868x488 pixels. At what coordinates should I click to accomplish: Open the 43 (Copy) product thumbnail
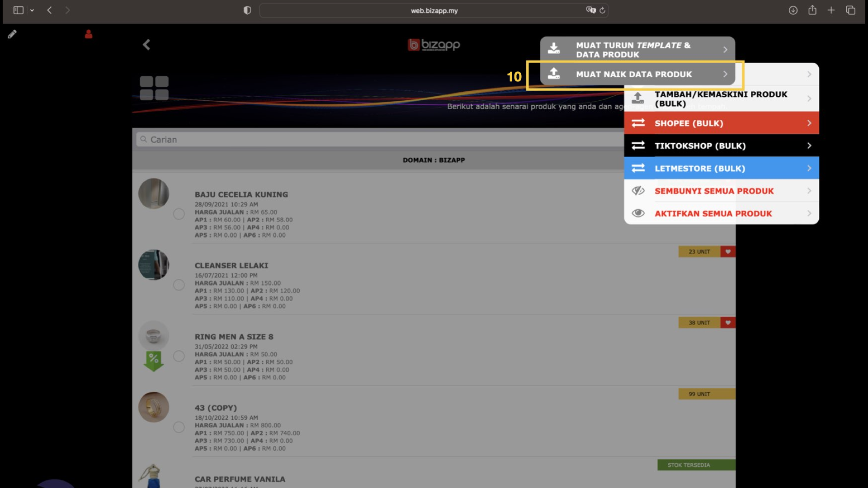(x=154, y=407)
